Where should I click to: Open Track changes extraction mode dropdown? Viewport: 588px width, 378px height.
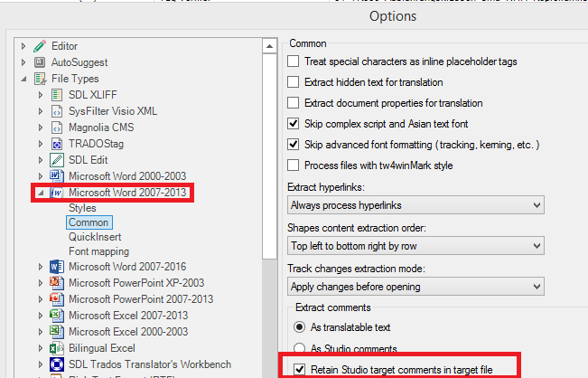415,287
